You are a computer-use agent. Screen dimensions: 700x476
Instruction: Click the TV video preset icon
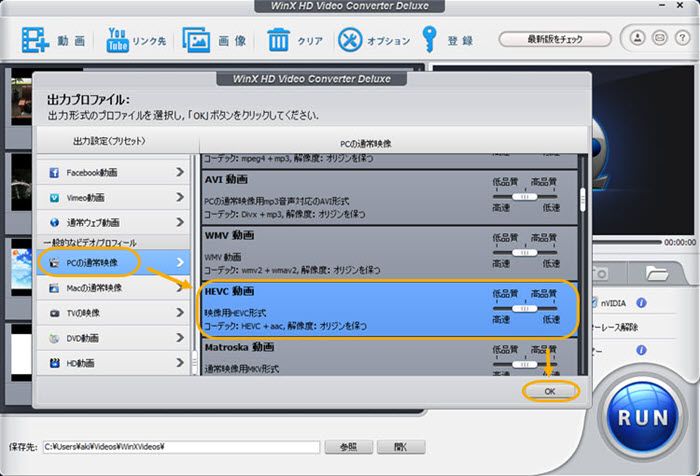point(54,313)
